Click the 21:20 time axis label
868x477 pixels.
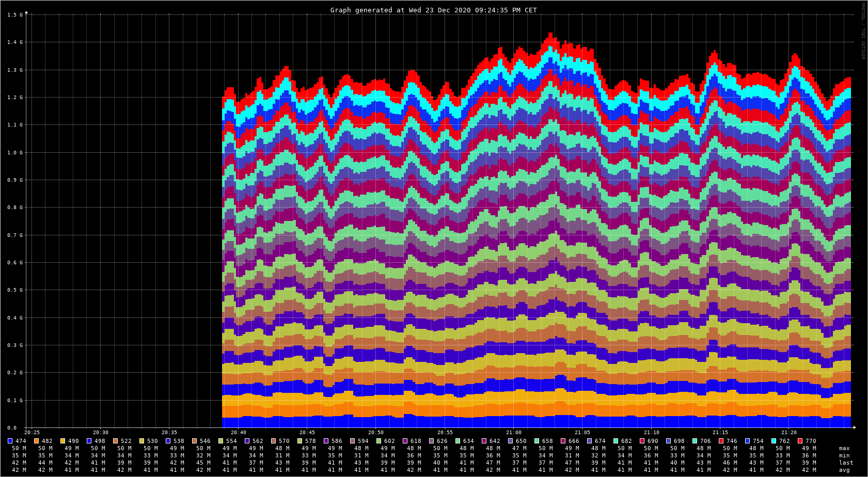pyautogui.click(x=788, y=433)
